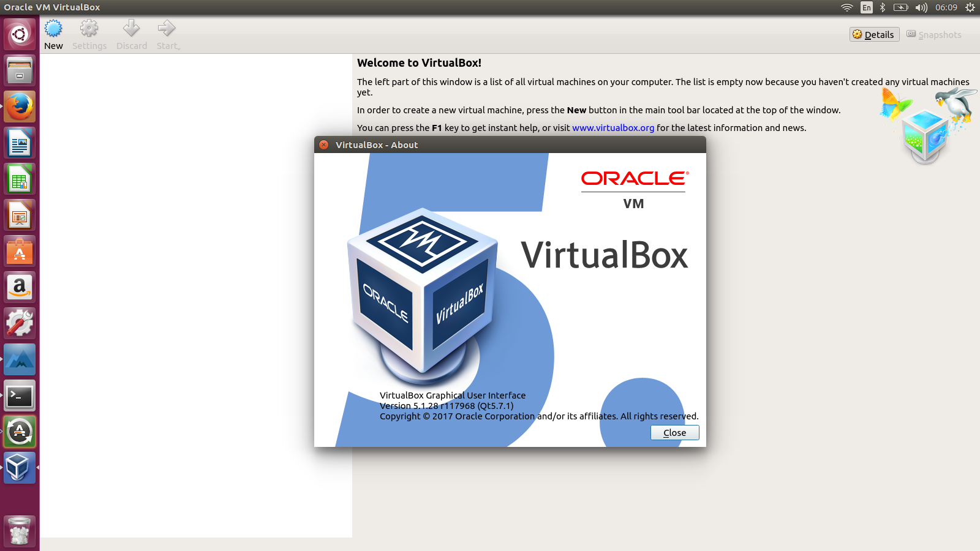This screenshot has width=980, height=551.
Task: Open the En keyboard input indicator
Action: point(866,7)
